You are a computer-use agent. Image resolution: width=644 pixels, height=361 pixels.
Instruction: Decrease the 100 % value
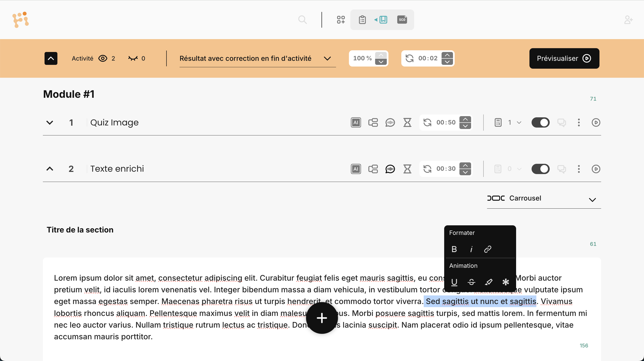(x=381, y=62)
